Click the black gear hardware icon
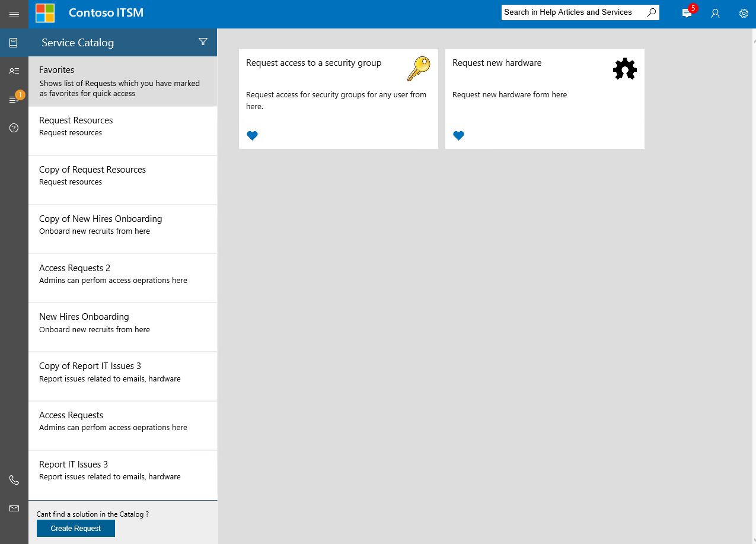The image size is (756, 544). (x=624, y=69)
